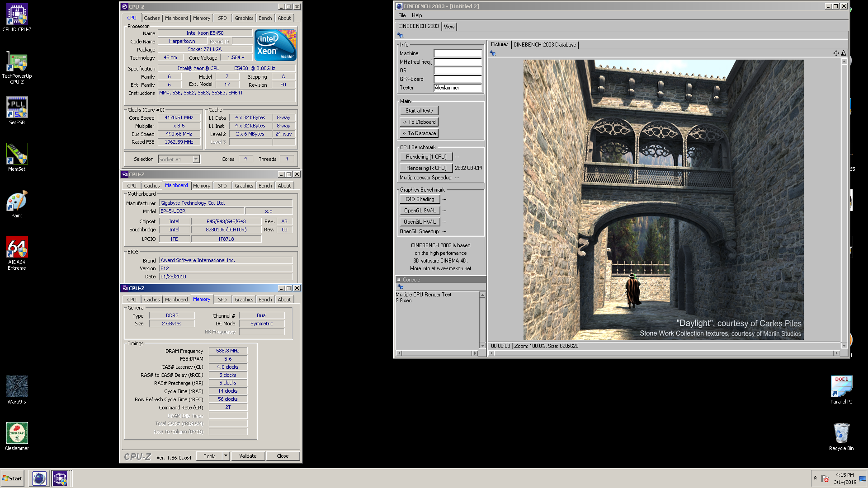Show hidden tray icons arrow
The image size is (868, 488).
815,478
